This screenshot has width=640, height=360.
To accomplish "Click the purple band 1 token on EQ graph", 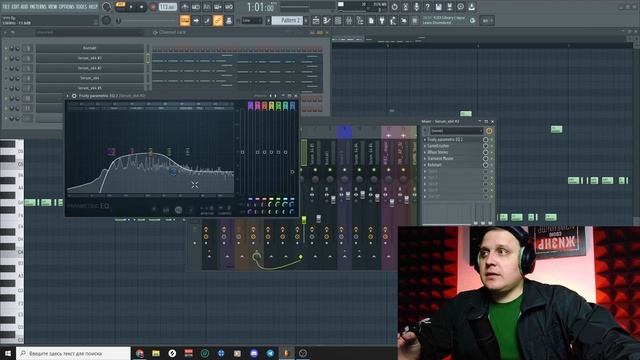I will (111, 151).
